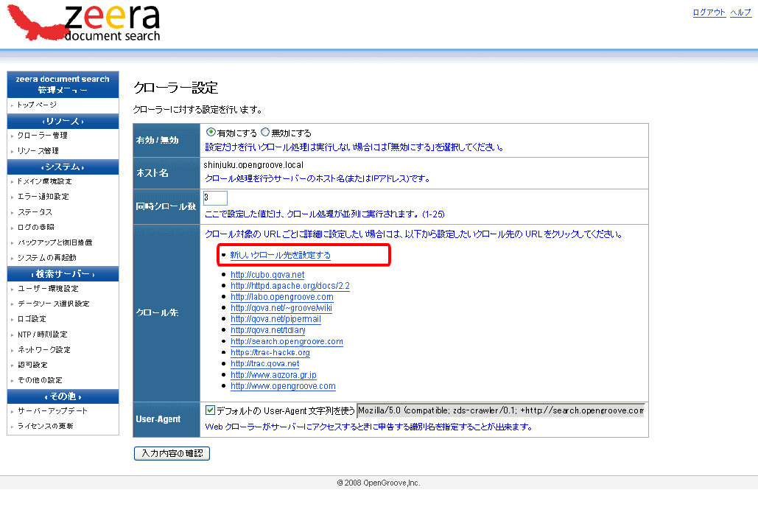The height and width of the screenshot is (532, 758).
Task: Click the その他 sidebar section header
Action: [x=63, y=396]
